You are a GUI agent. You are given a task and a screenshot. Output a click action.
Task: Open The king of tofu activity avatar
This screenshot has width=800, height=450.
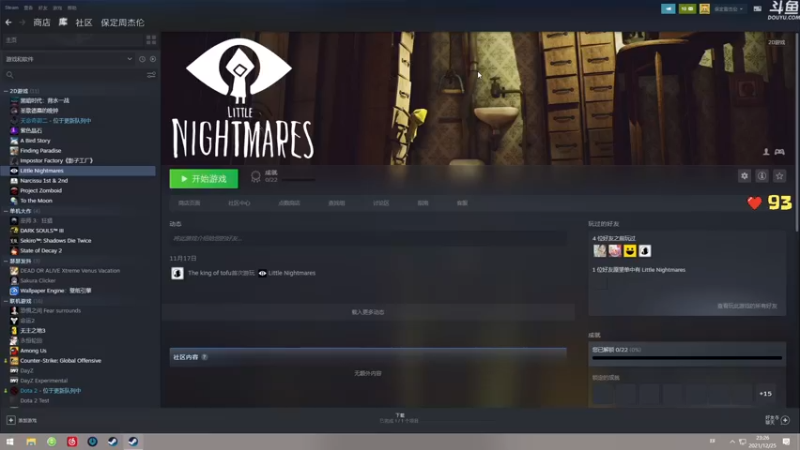pos(178,273)
